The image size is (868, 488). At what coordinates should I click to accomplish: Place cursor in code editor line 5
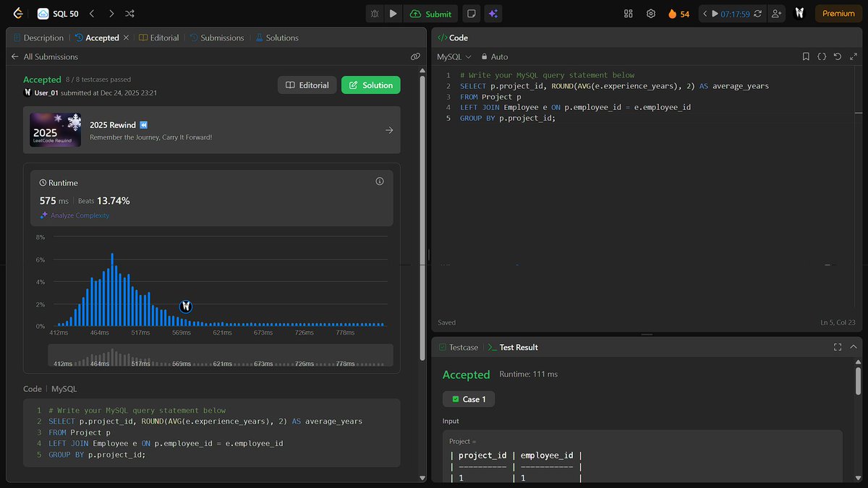508,118
